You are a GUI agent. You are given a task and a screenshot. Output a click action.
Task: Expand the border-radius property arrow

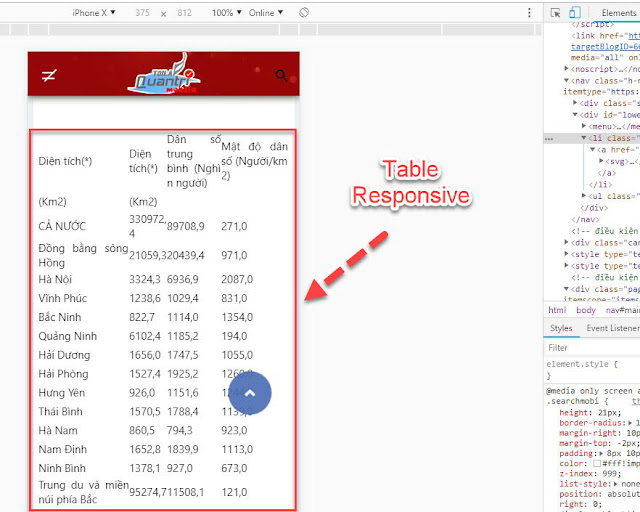tap(630, 423)
